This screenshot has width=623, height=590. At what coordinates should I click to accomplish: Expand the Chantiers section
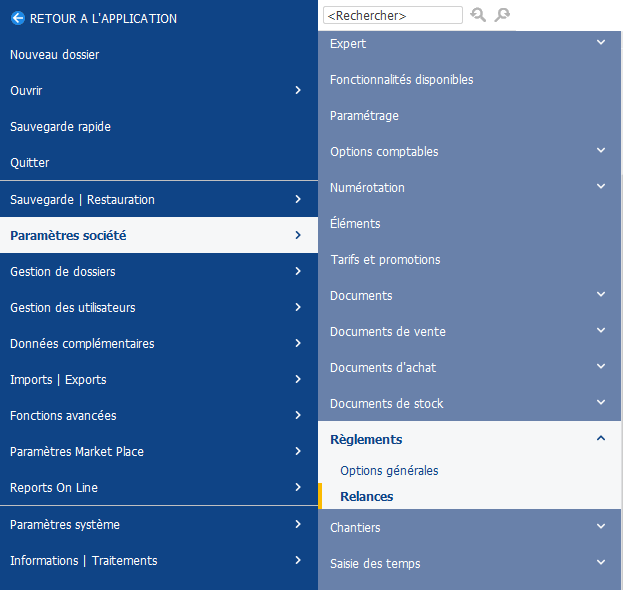tap(601, 526)
